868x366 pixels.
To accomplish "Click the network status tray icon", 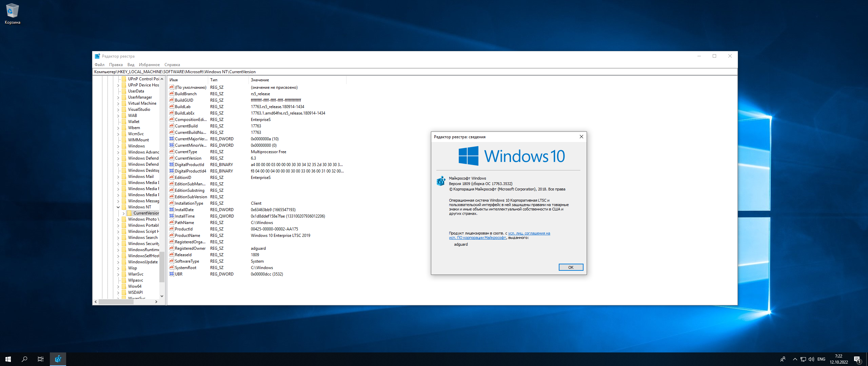I will (803, 359).
